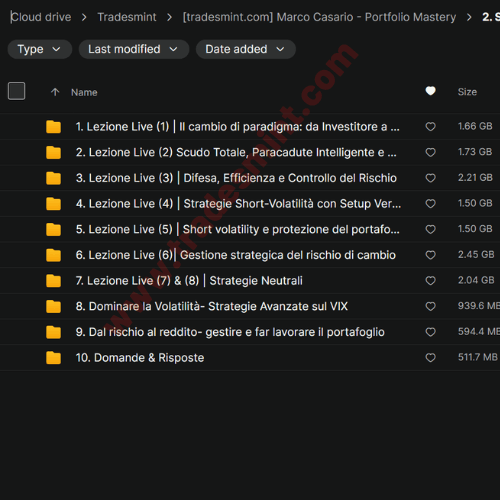Click the 939.6 MB size value

(479, 306)
